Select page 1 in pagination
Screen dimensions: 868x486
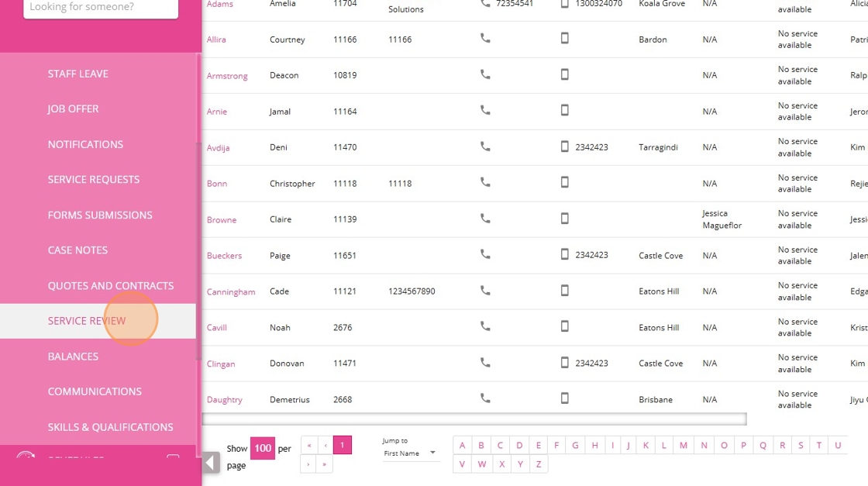pos(342,445)
